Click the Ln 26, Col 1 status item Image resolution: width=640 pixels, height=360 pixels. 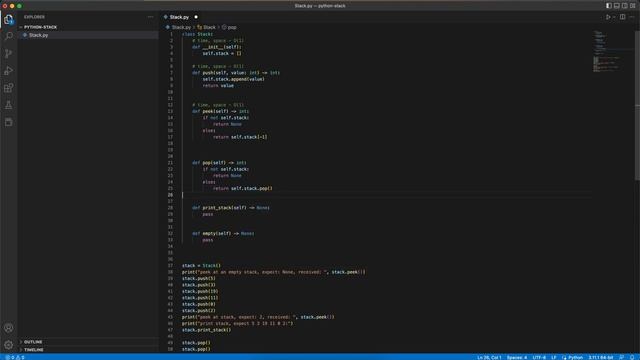[x=489, y=357]
